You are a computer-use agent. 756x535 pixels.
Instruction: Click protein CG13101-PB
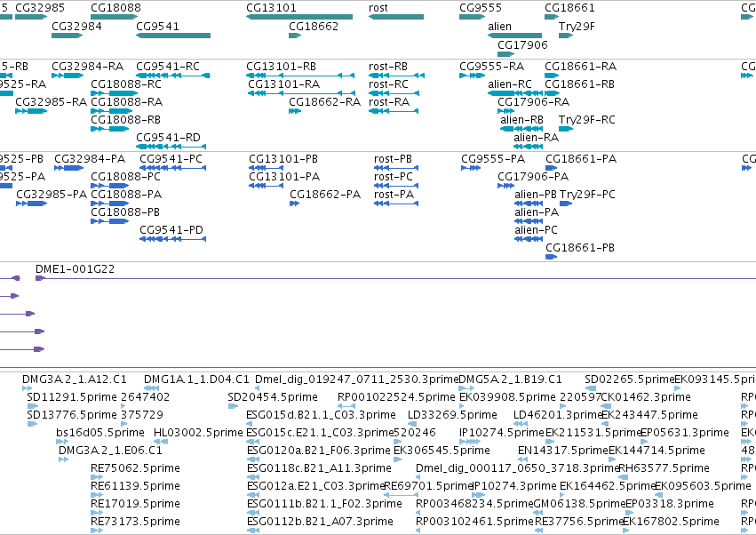coord(267,168)
